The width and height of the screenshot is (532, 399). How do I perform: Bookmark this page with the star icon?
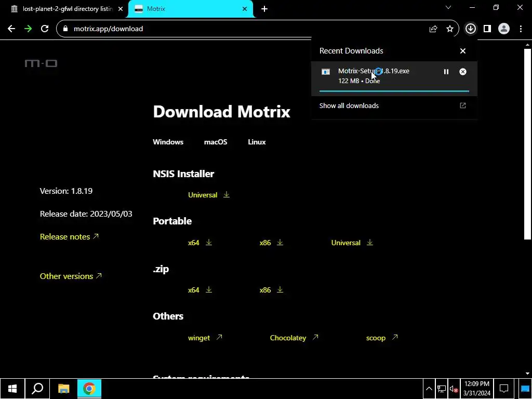(x=450, y=29)
